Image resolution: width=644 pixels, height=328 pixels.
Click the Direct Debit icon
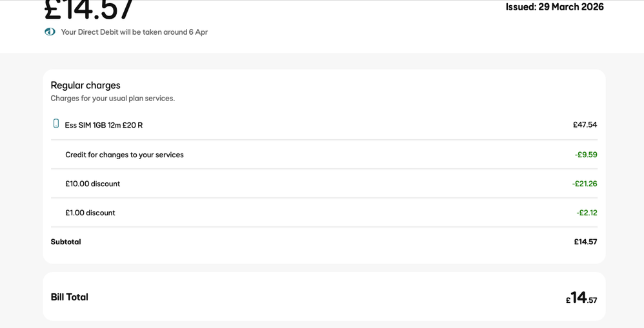pos(50,32)
